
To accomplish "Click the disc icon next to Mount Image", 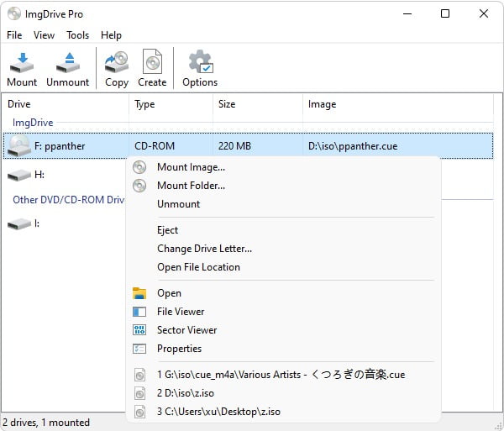I will 139,167.
